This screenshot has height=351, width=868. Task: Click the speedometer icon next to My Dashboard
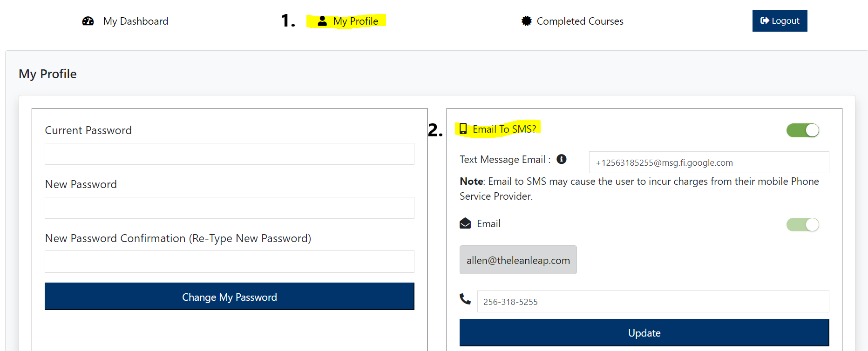88,21
